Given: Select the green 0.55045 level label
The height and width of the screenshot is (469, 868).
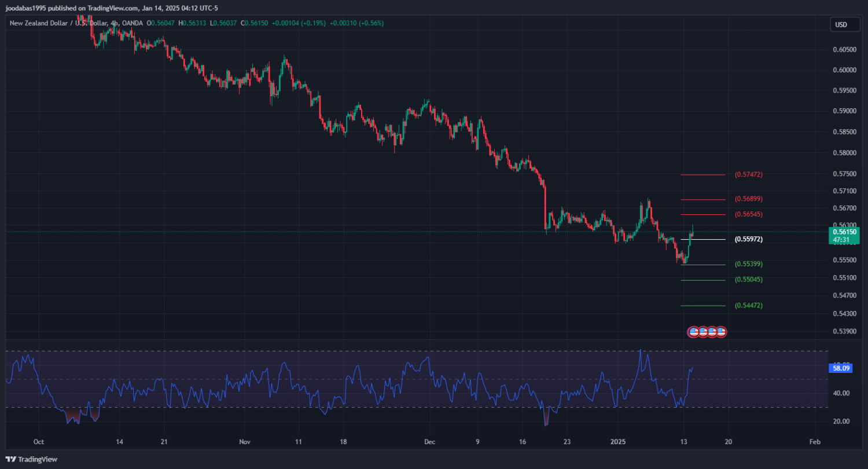Looking at the screenshot, I should [748, 280].
